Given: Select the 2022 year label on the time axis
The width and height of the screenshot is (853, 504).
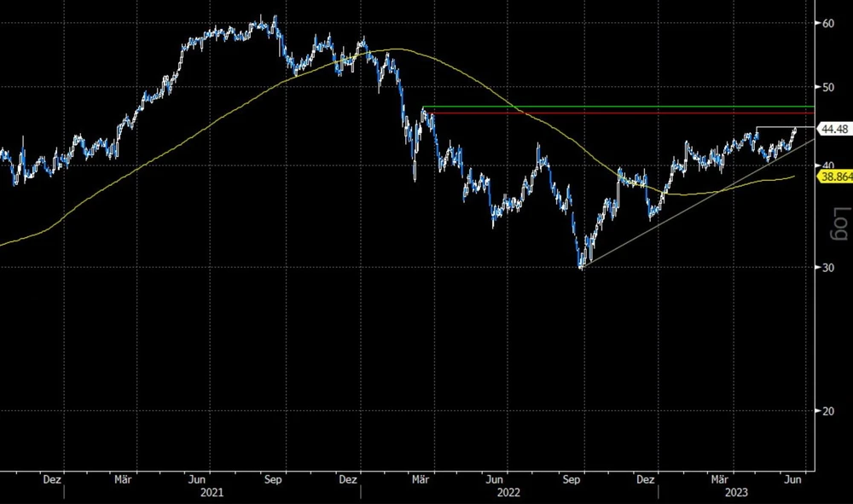Looking at the screenshot, I should pyautogui.click(x=509, y=493).
